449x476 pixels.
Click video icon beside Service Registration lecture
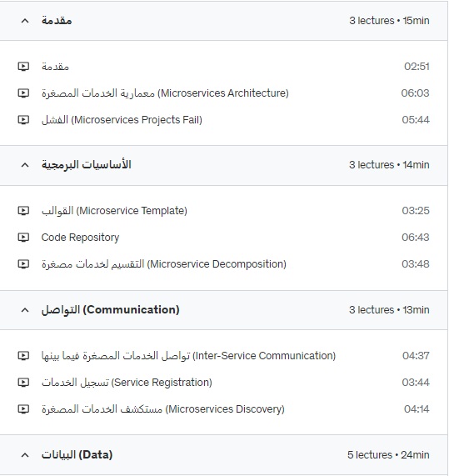pyautogui.click(x=23, y=382)
